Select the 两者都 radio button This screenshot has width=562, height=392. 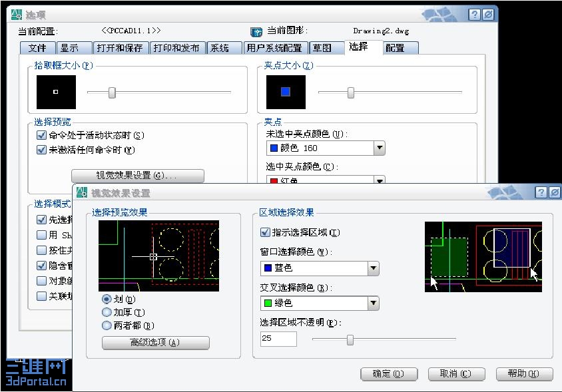[107, 325]
